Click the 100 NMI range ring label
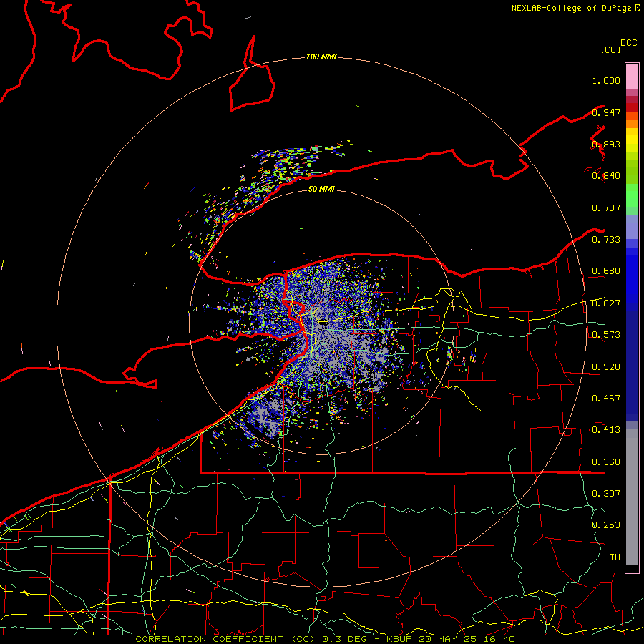644x644 pixels. click(321, 57)
